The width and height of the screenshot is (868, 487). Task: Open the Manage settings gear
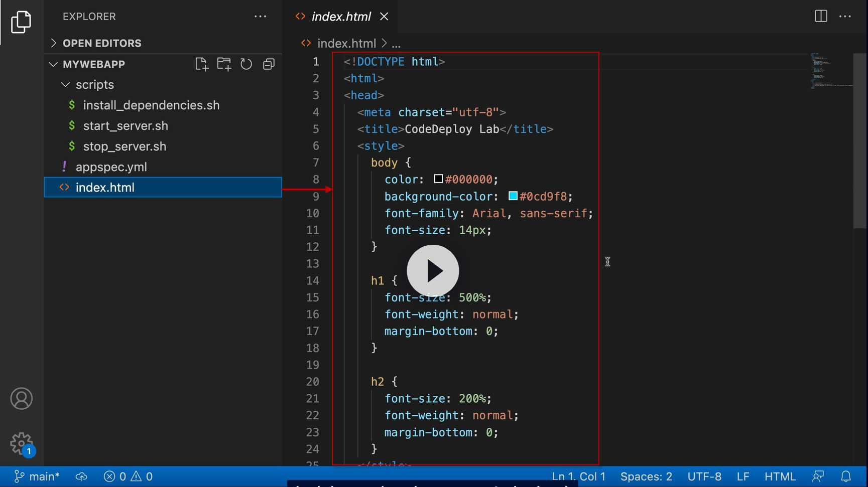21,443
